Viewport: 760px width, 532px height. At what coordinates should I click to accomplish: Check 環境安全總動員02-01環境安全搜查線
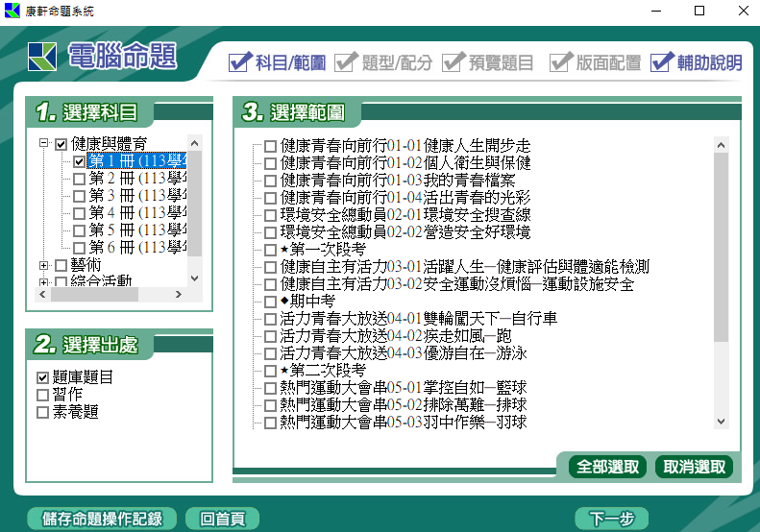270,215
